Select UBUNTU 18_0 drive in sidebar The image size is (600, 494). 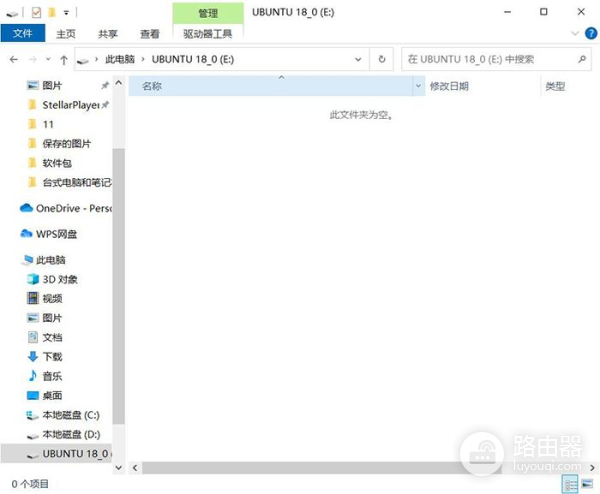(57, 454)
